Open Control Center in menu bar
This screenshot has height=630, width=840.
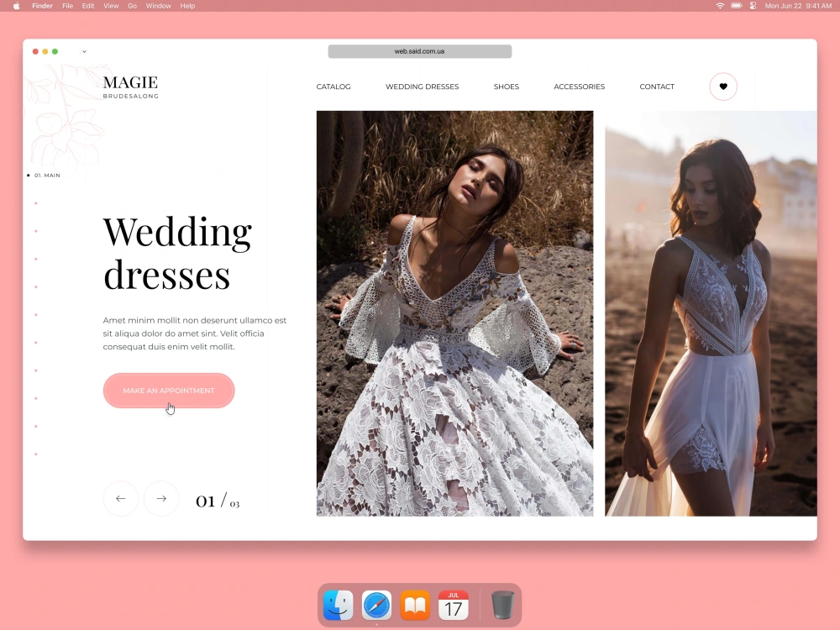[x=753, y=6]
